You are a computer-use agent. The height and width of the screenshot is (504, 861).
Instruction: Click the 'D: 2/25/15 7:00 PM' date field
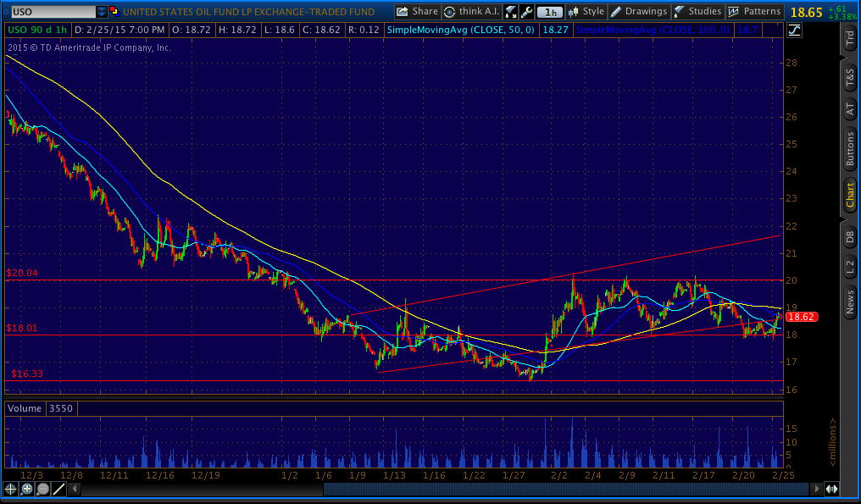coord(119,30)
